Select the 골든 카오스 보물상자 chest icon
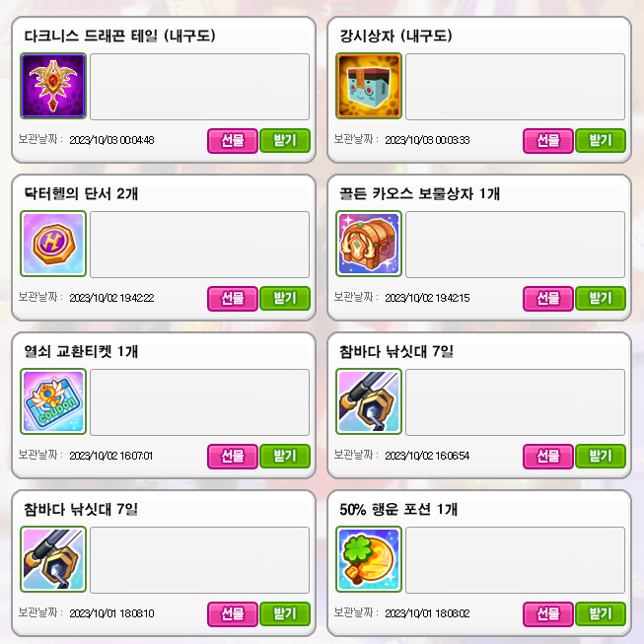This screenshot has height=644, width=644. click(x=369, y=244)
